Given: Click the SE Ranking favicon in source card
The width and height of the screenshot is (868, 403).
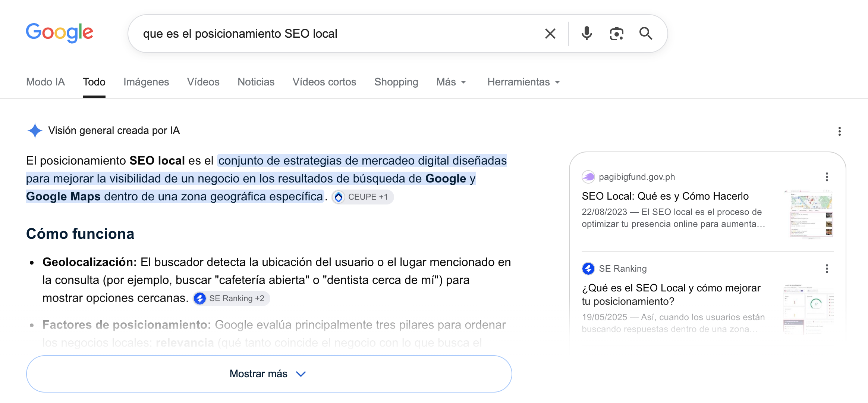Looking at the screenshot, I should tap(588, 269).
